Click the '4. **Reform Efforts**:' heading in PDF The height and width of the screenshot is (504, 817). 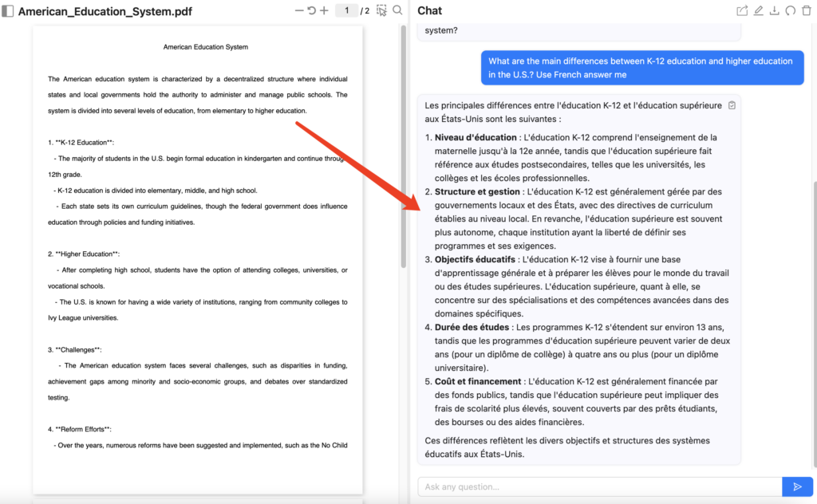coord(79,430)
